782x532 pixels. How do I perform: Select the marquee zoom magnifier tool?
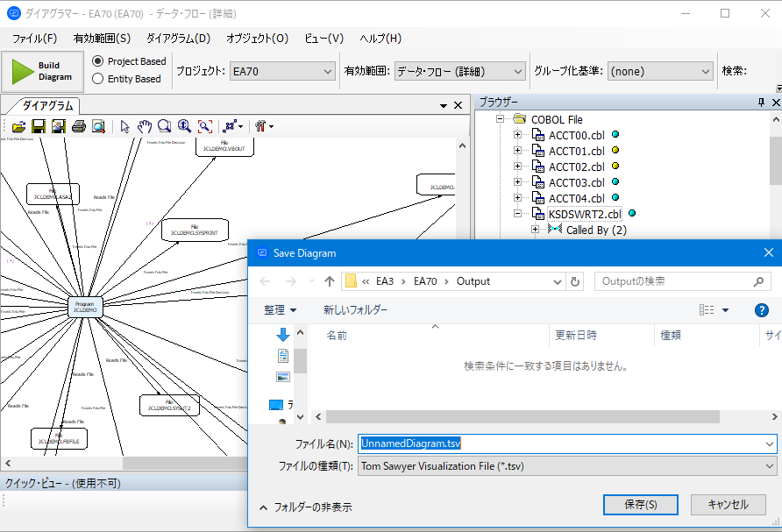(x=165, y=126)
